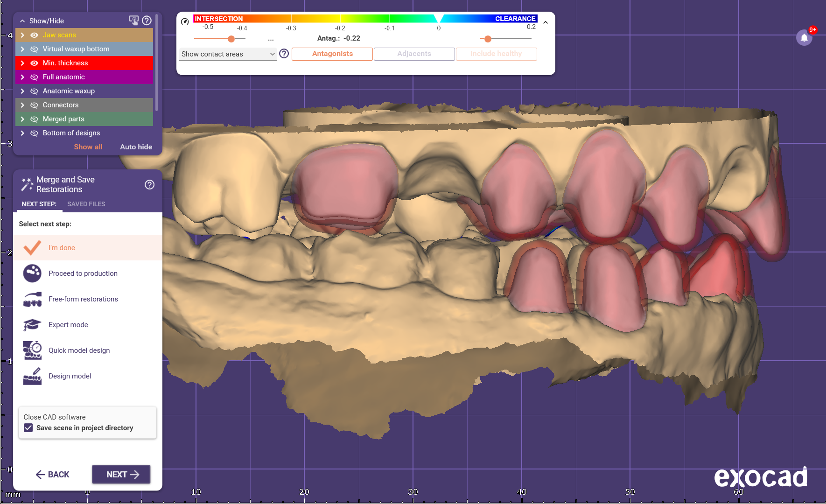Click the clearance slider handle

[488, 39]
